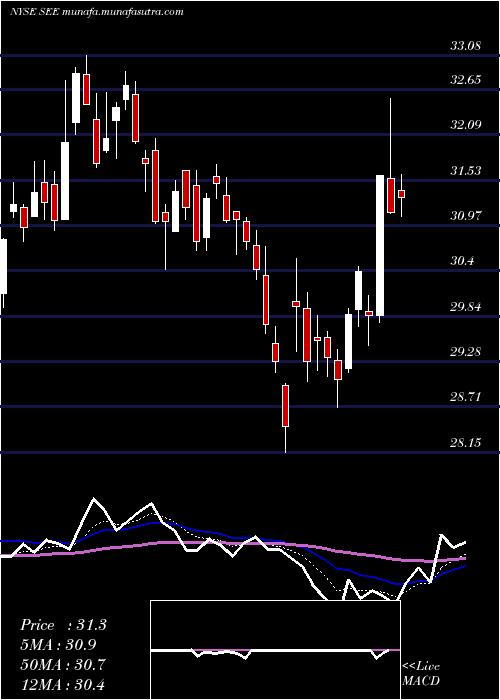Click the 30.4 price level label
This screenshot has width=500, height=700.
(462, 261)
